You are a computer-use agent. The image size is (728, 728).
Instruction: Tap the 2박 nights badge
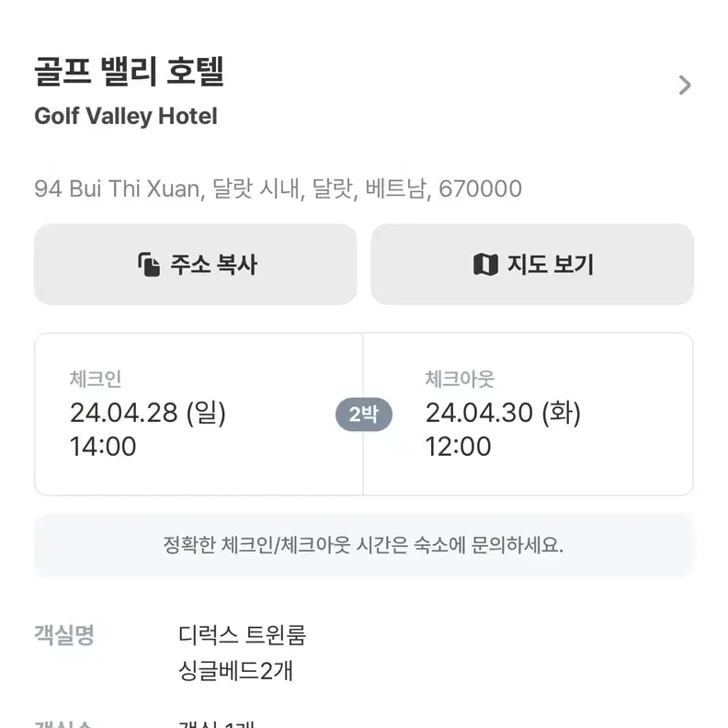click(363, 415)
